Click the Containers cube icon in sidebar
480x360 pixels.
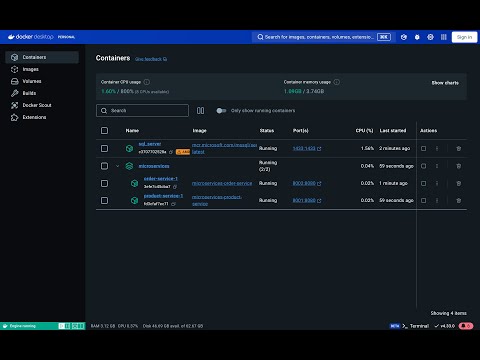[x=14, y=57]
